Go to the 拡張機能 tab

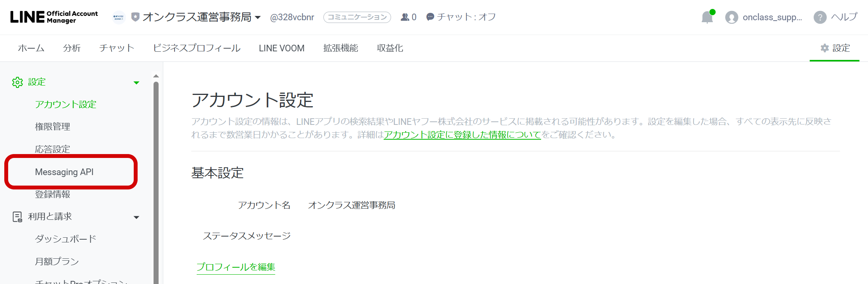pyautogui.click(x=341, y=48)
